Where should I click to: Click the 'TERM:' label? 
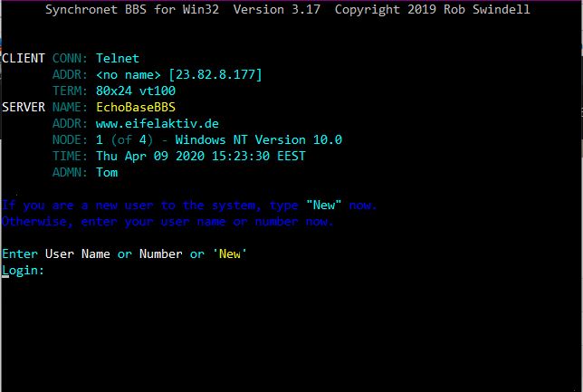[70, 91]
